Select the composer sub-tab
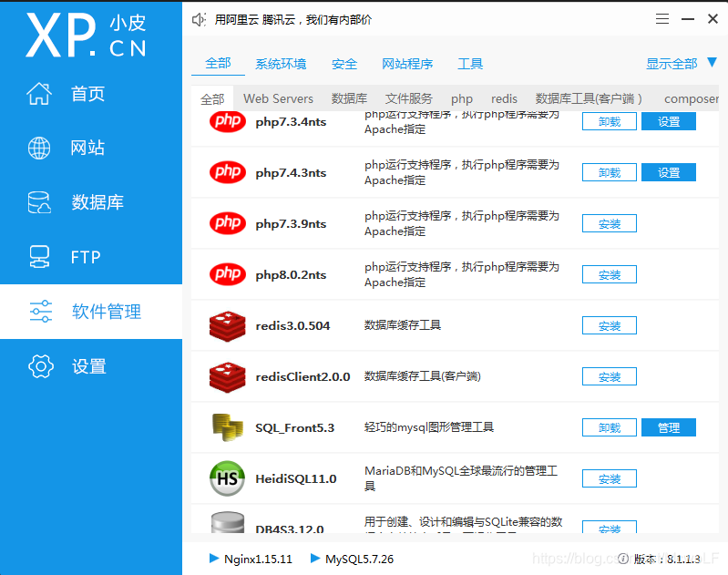Screen dimensions: 728x575 click(x=692, y=99)
